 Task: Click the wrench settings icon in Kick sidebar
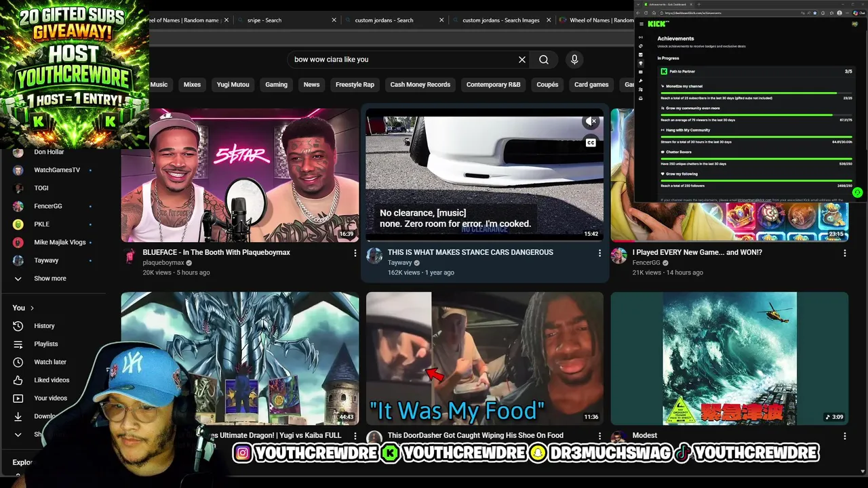[641, 81]
